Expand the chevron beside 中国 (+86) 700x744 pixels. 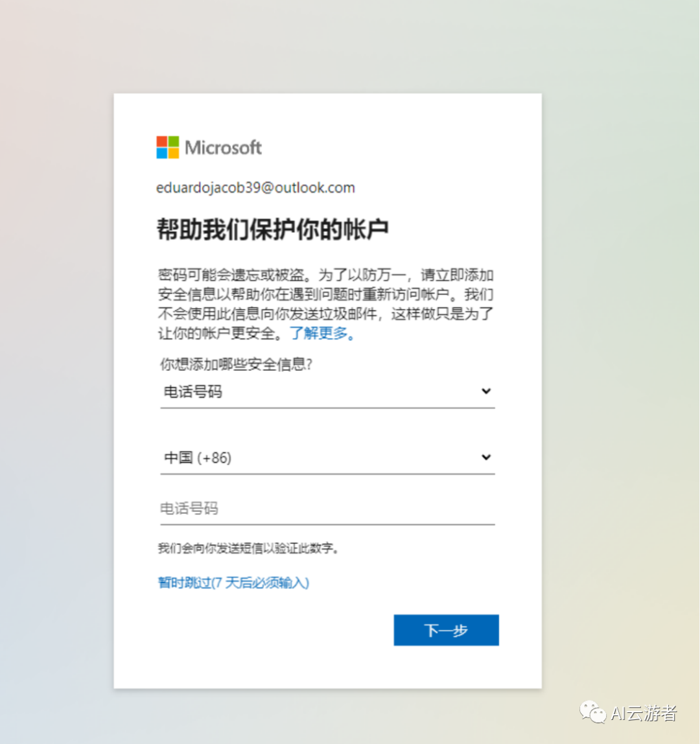coord(486,458)
